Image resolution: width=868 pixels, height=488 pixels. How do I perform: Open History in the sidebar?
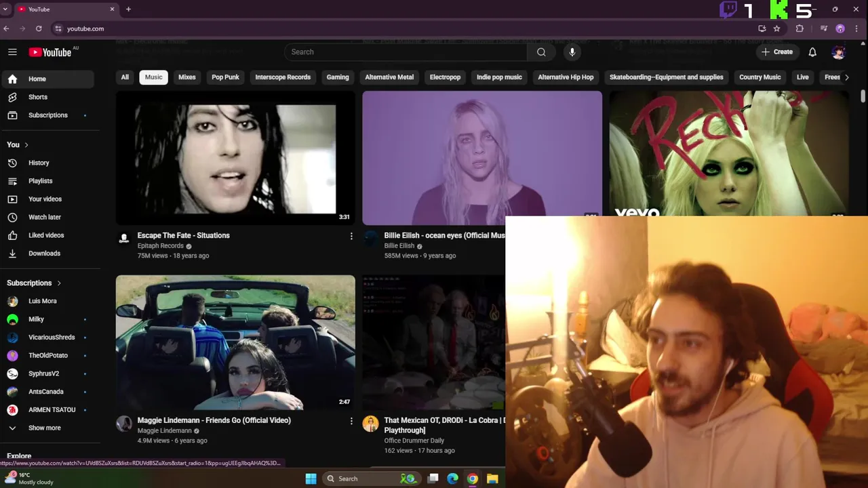[47, 163]
